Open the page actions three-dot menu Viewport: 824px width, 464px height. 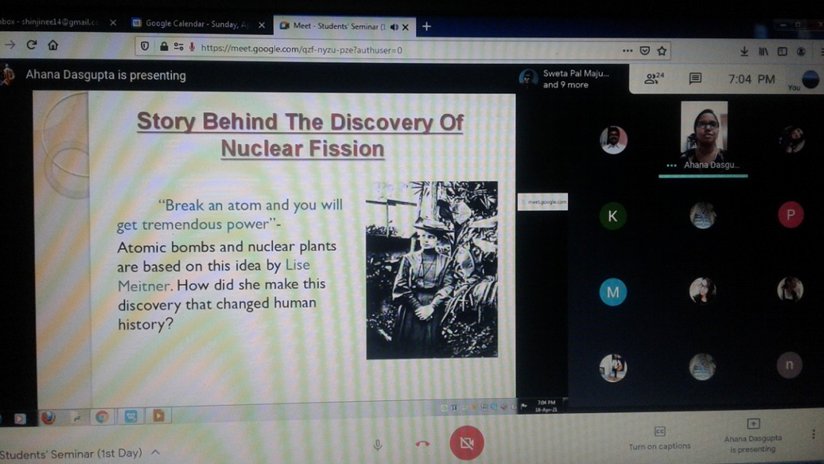[627, 49]
